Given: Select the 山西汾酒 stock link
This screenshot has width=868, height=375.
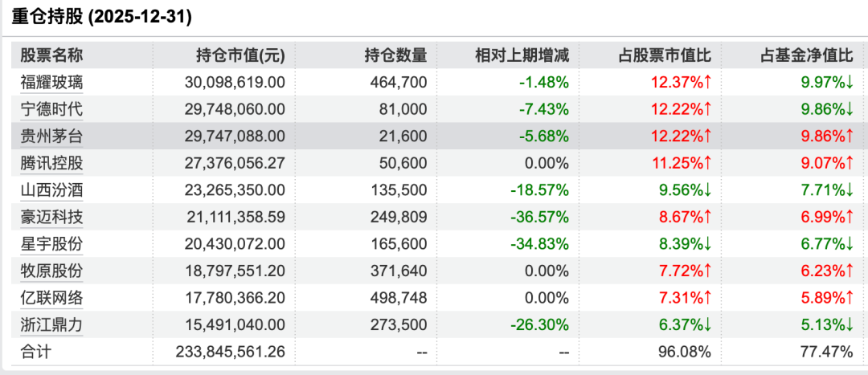Looking at the screenshot, I should click(x=51, y=190).
